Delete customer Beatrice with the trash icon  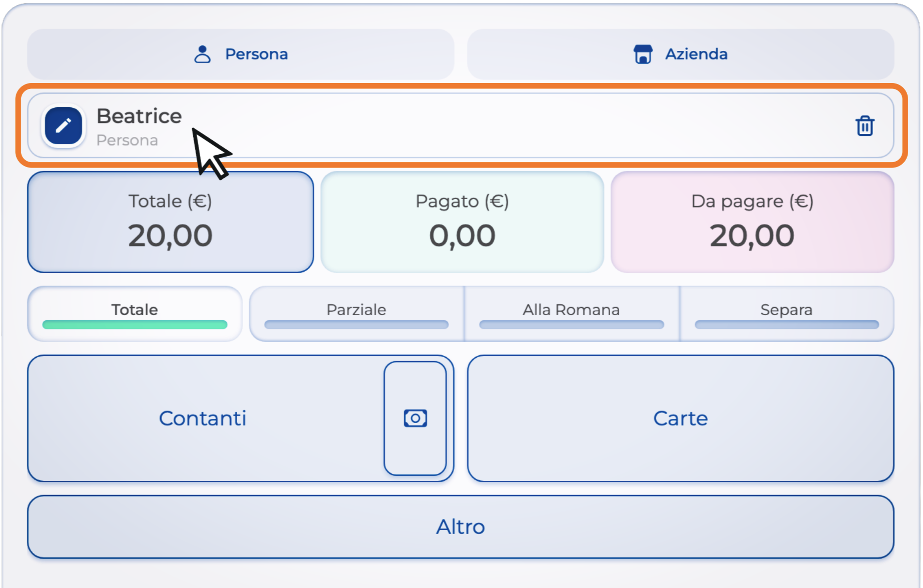coord(865,126)
